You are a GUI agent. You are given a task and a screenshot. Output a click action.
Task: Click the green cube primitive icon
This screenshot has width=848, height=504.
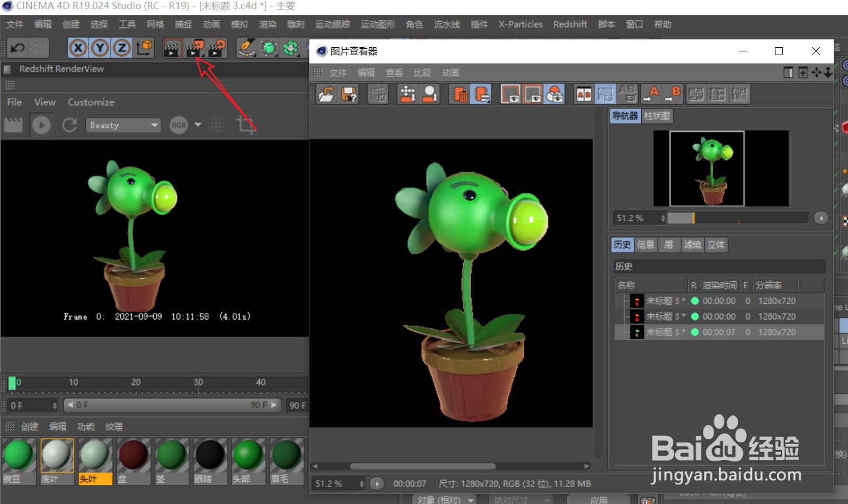pos(269,48)
